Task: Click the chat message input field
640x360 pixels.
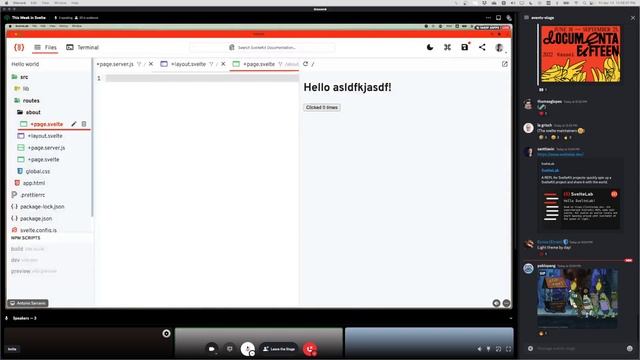Action: click(x=578, y=349)
